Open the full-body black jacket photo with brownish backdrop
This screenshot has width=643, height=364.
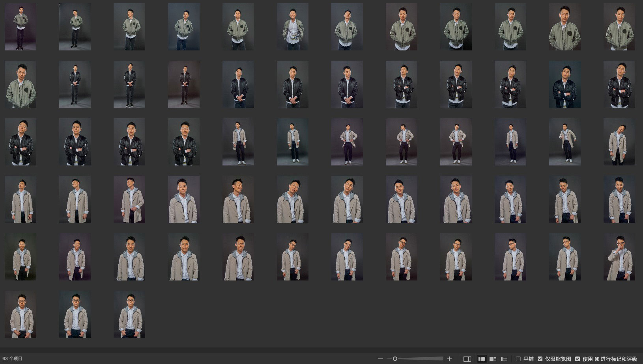[x=184, y=84]
